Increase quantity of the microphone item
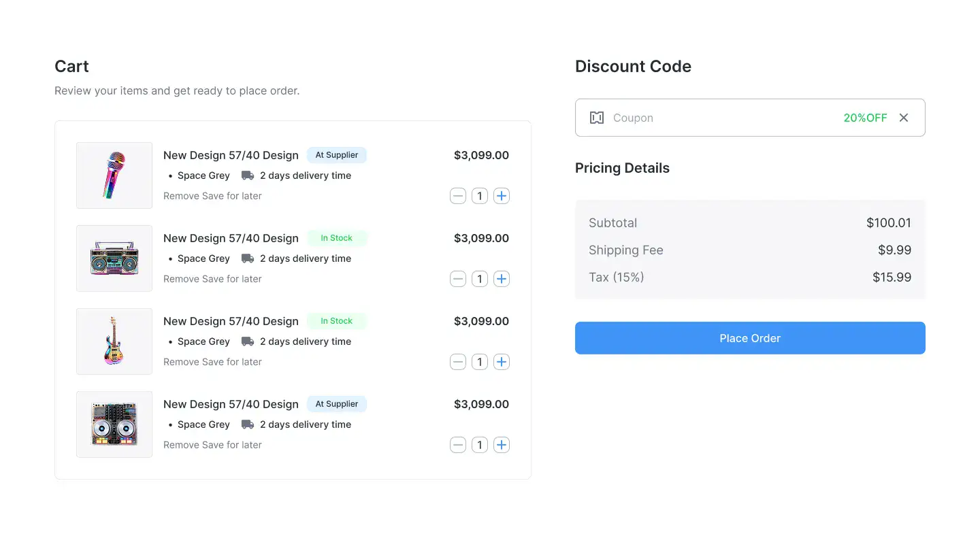Image resolution: width=980 pixels, height=534 pixels. [502, 196]
